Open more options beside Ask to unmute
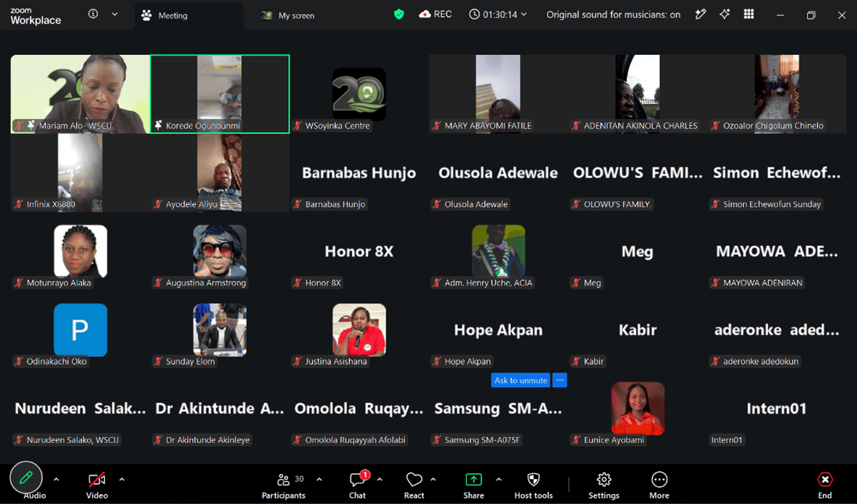 pyautogui.click(x=560, y=381)
